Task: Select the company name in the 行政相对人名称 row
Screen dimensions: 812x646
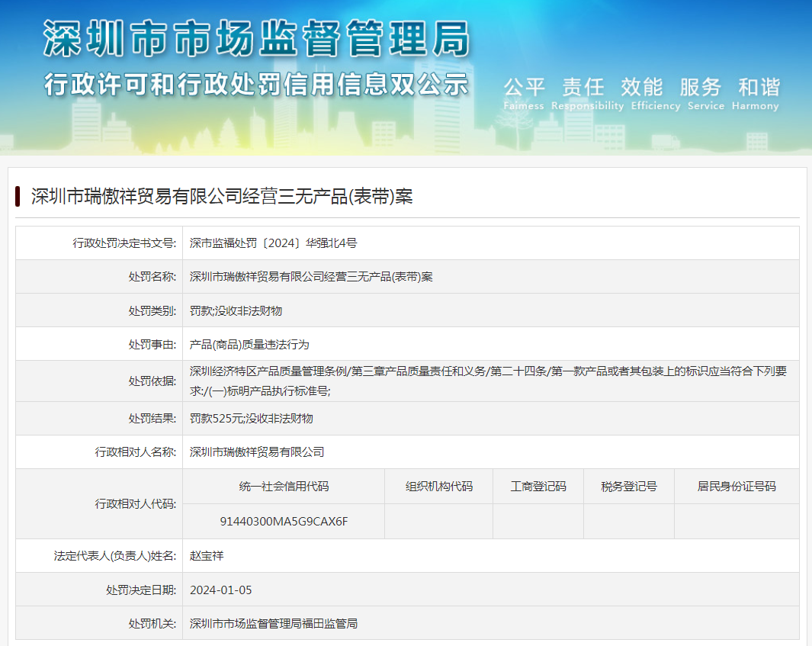Action: click(257, 452)
